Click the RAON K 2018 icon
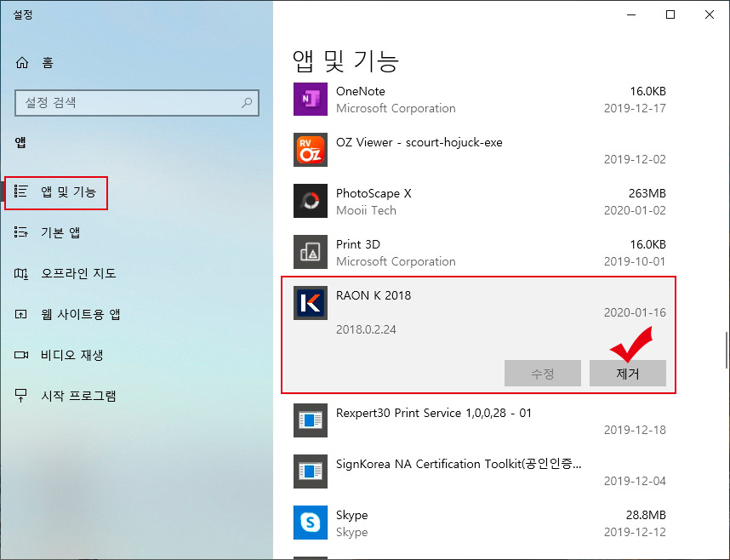The image size is (730, 560). (311, 303)
